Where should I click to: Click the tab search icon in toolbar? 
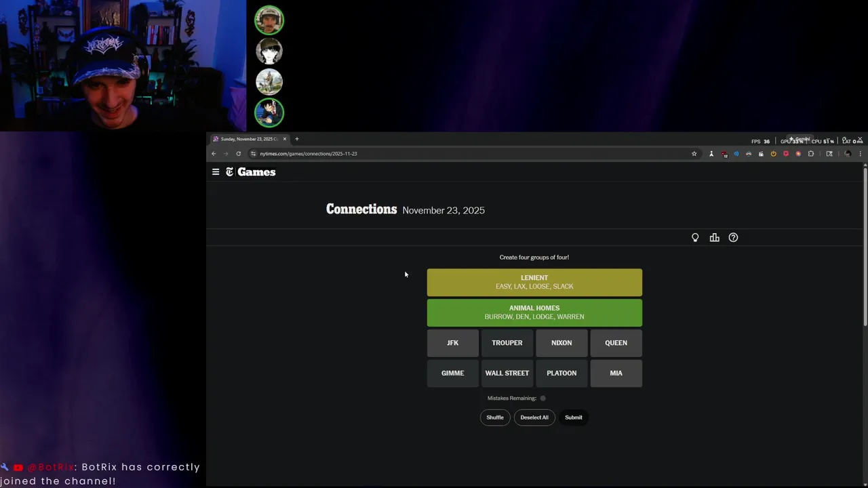coord(829,154)
